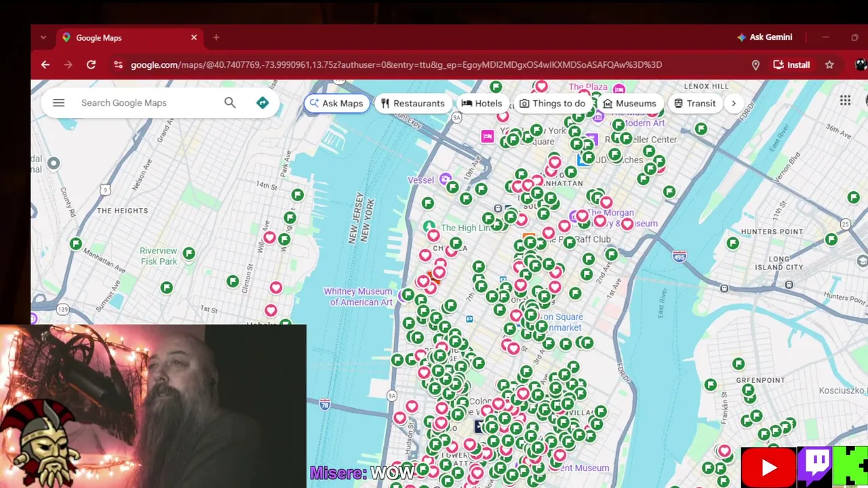Open the Google Maps hamburger menu
Image resolution: width=868 pixels, height=488 pixels.
pos(58,103)
